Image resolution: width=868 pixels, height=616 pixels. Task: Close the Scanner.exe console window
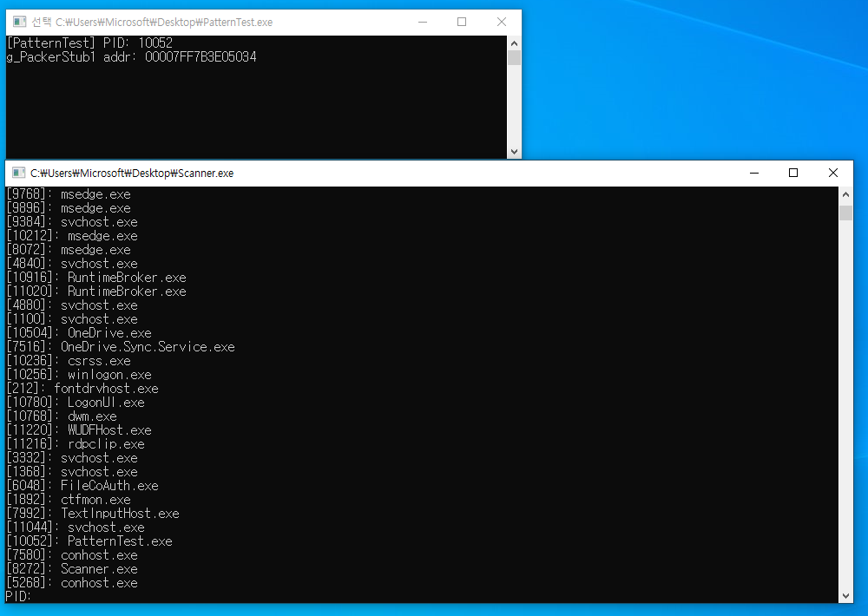pyautogui.click(x=833, y=174)
